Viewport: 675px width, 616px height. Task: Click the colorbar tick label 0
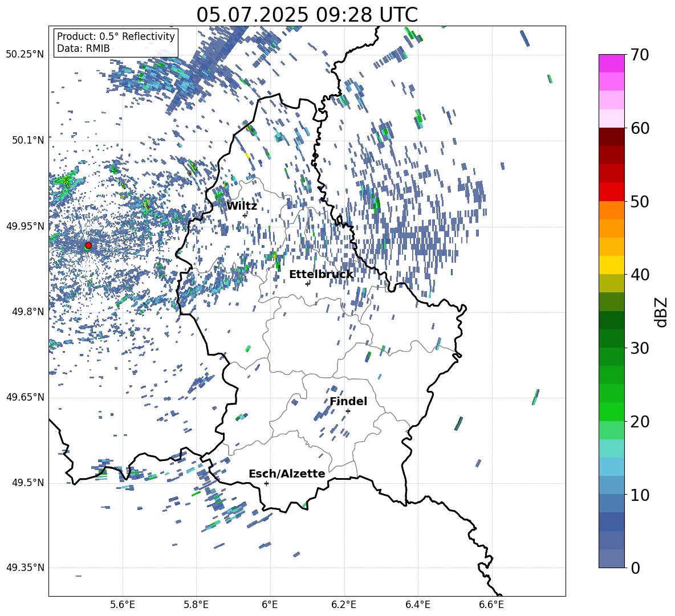635,568
